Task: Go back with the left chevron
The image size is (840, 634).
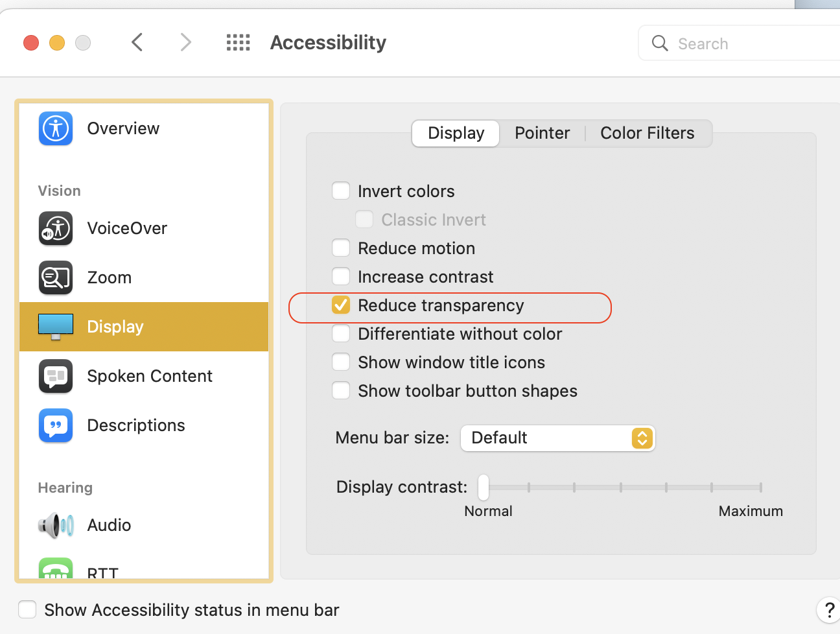Action: click(137, 43)
